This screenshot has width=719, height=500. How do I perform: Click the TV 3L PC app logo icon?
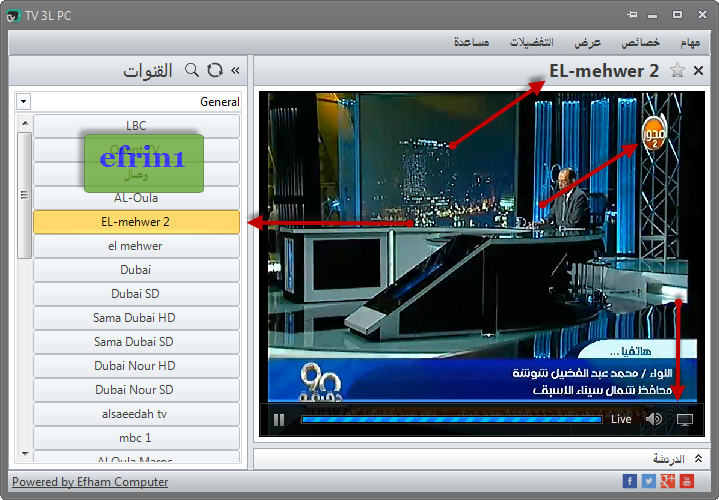[x=13, y=16]
